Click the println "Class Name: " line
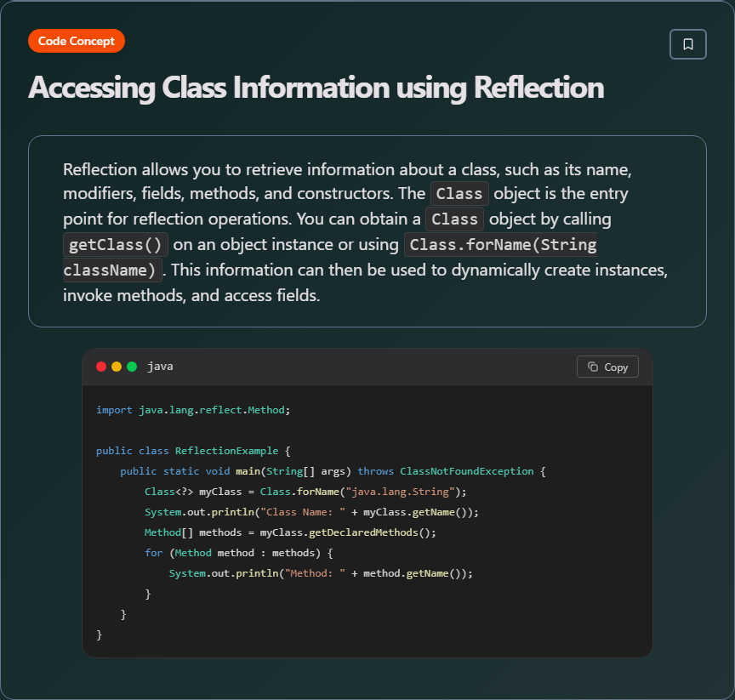The width and height of the screenshot is (735, 700). [x=311, y=512]
